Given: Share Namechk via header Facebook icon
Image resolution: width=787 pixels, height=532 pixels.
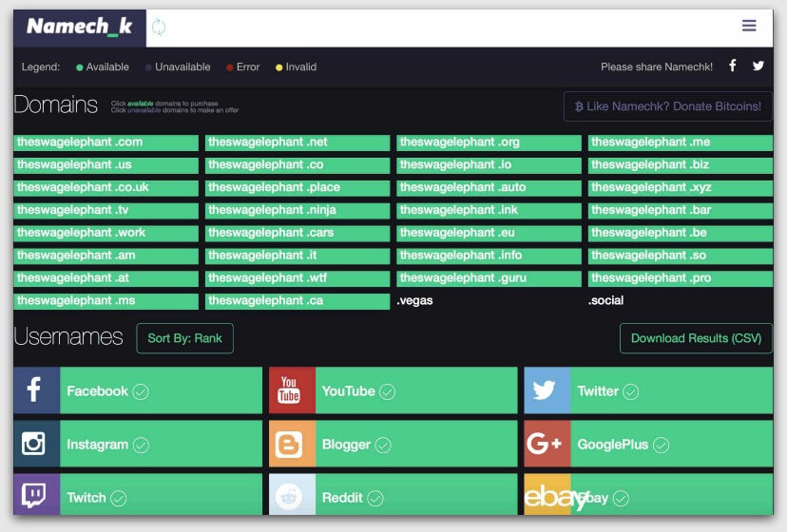Looking at the screenshot, I should 732,66.
